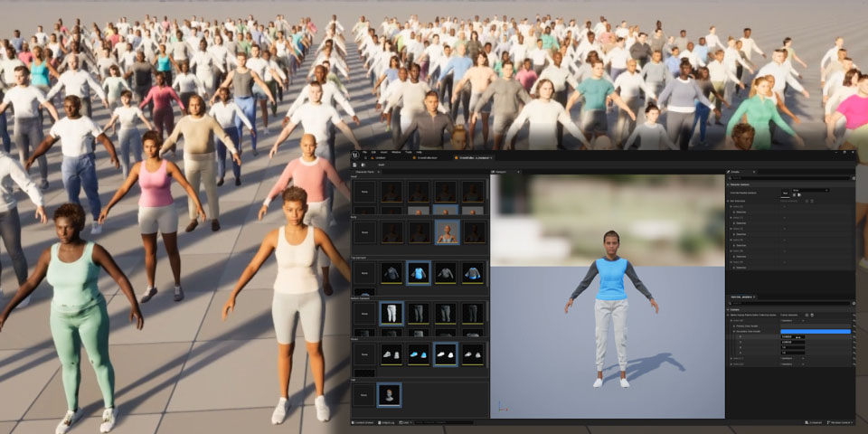The image size is (868, 434).
Task: Expand Index [0] in upper details list
Action: tap(731, 206)
